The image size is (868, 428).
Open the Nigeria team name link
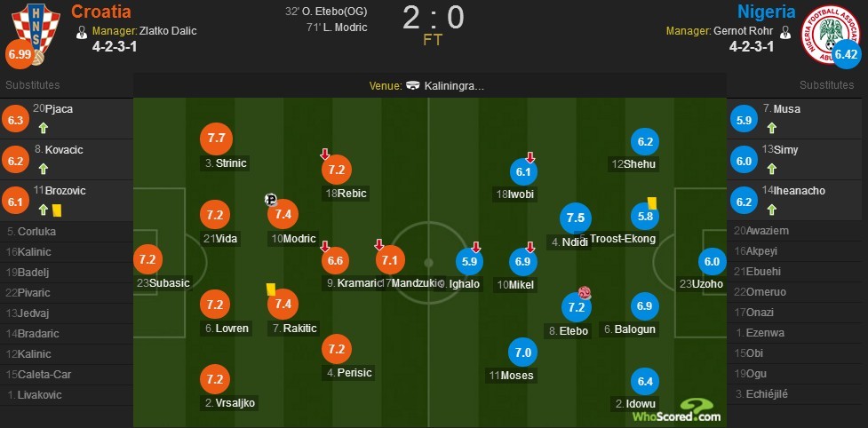pyautogui.click(x=766, y=12)
